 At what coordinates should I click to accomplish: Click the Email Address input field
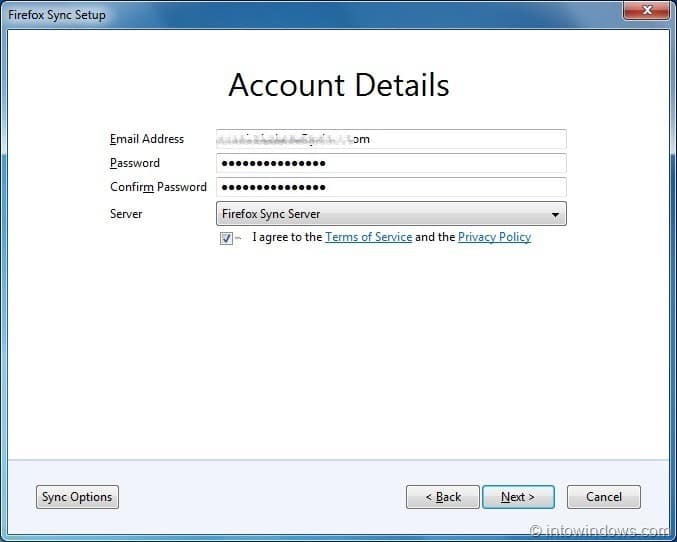click(x=391, y=139)
